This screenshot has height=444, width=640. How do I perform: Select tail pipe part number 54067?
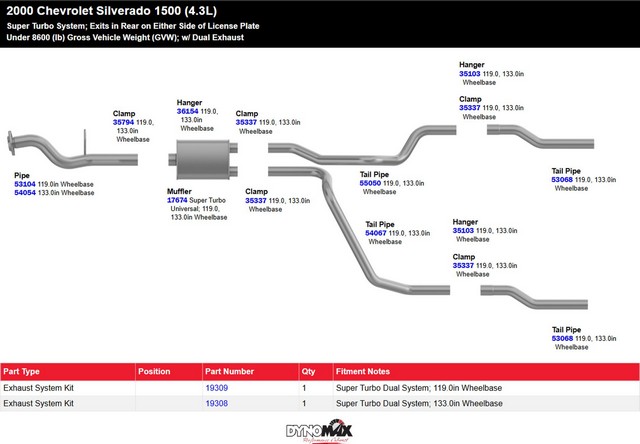click(x=376, y=233)
